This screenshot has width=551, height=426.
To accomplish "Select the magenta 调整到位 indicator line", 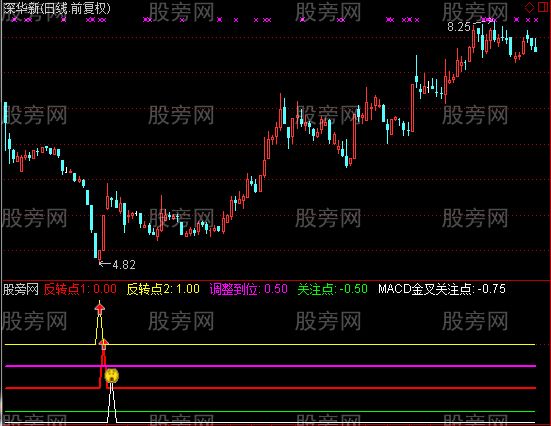I will coord(271,366).
